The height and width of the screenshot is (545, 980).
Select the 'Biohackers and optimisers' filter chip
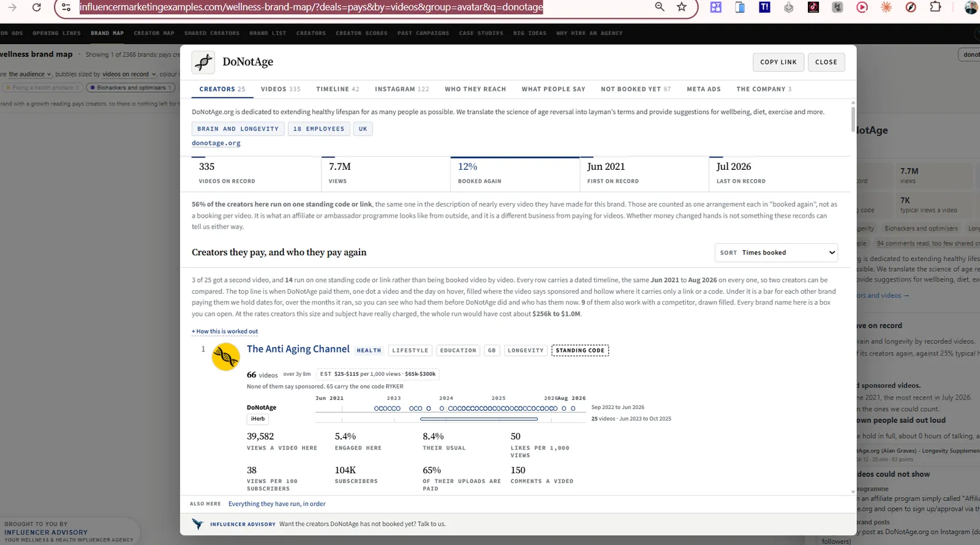point(131,88)
